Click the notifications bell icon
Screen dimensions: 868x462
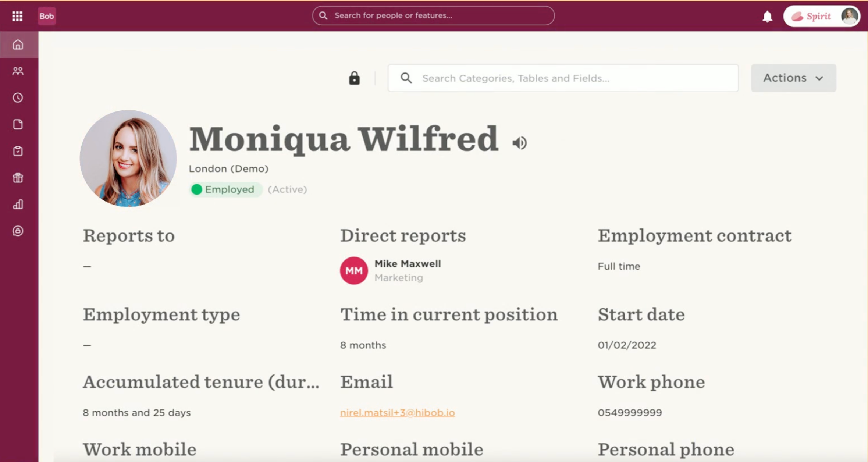point(767,17)
